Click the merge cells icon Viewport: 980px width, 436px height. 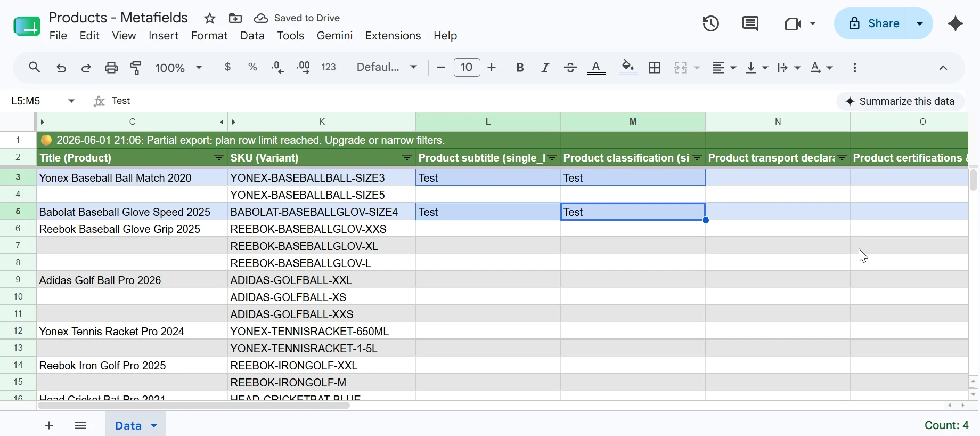pos(681,68)
